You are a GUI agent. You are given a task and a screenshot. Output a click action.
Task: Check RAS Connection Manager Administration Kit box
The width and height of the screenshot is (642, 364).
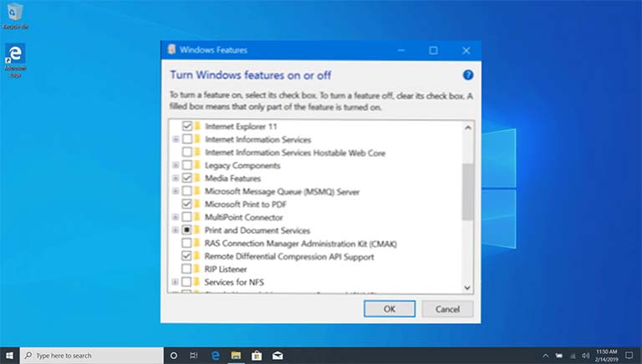186,243
